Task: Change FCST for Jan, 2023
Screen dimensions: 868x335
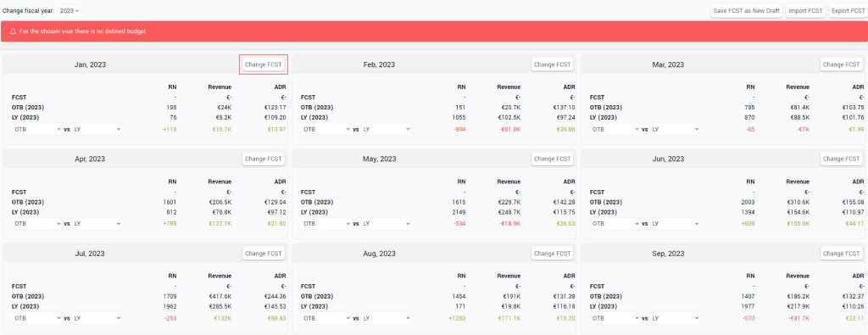Action: tap(264, 64)
